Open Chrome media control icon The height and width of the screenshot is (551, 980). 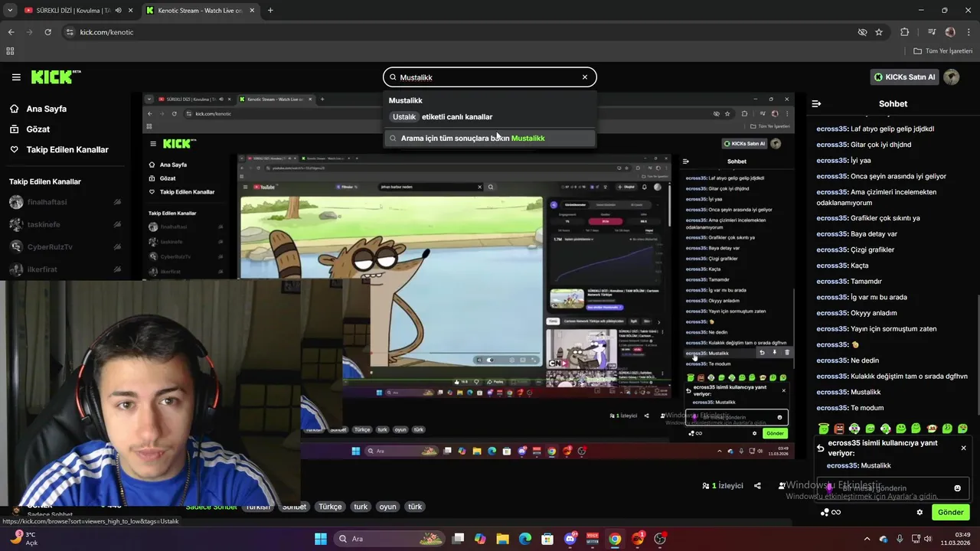[932, 32]
